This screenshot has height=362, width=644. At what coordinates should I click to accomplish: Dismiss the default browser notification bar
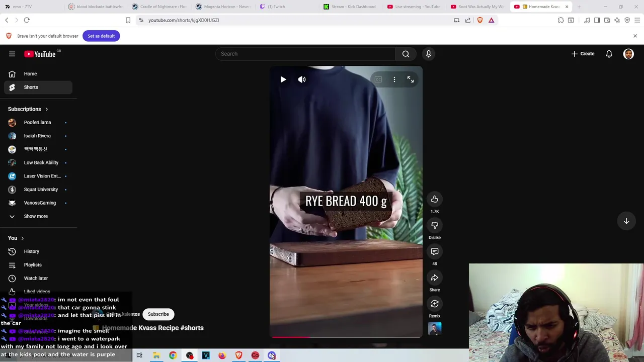click(635, 36)
